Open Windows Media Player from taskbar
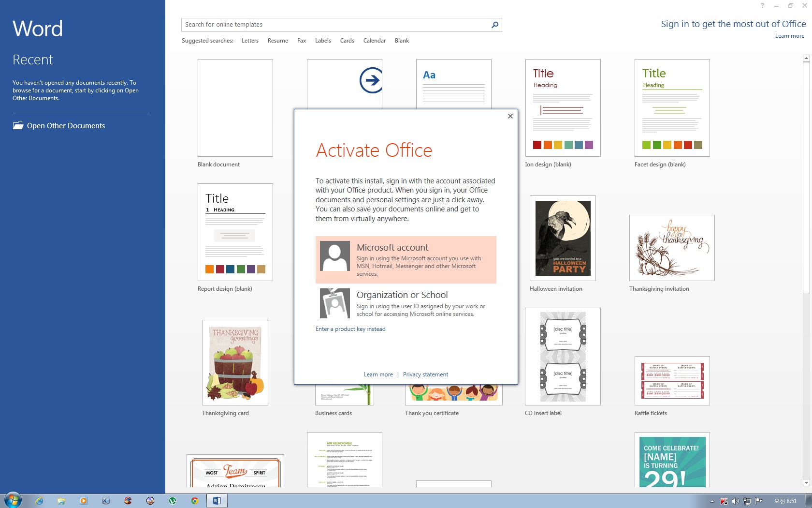The image size is (812, 508). point(84,501)
